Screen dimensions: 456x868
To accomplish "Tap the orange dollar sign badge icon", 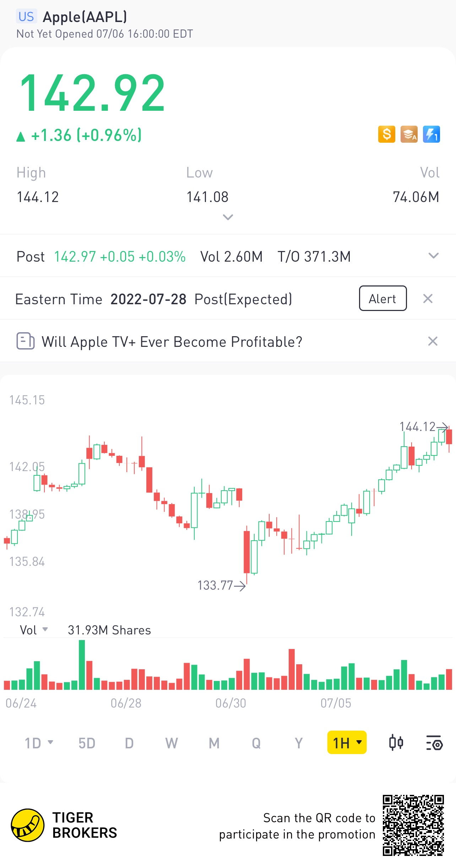I will pyautogui.click(x=386, y=135).
